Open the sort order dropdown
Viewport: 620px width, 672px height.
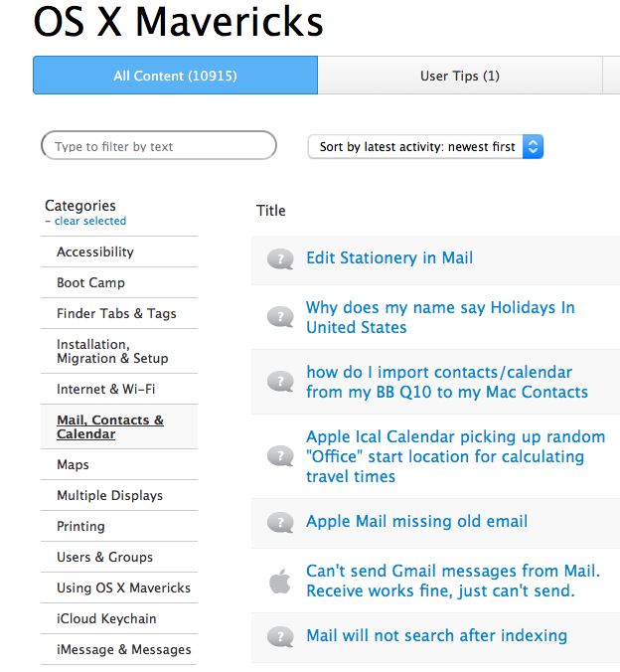click(425, 146)
